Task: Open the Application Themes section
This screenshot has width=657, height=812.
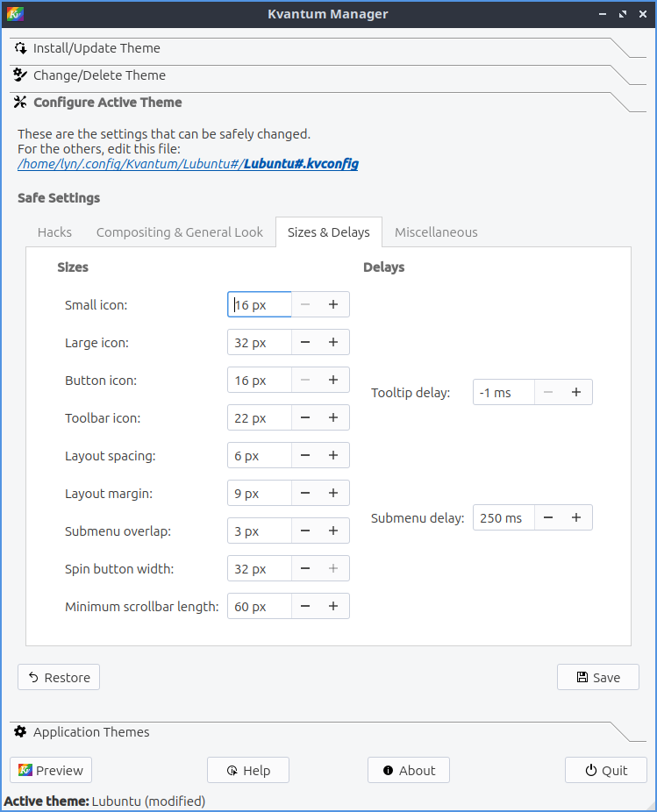Action: pyautogui.click(x=91, y=732)
